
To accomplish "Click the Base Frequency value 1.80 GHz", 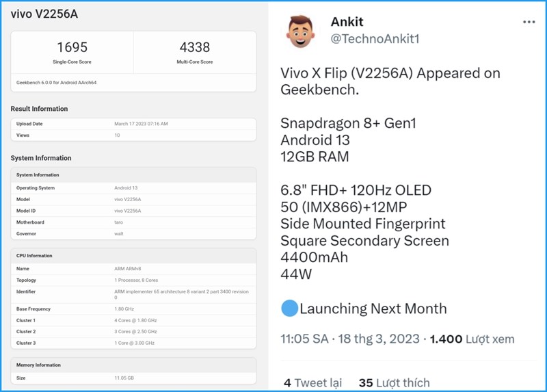I will coord(124,309).
